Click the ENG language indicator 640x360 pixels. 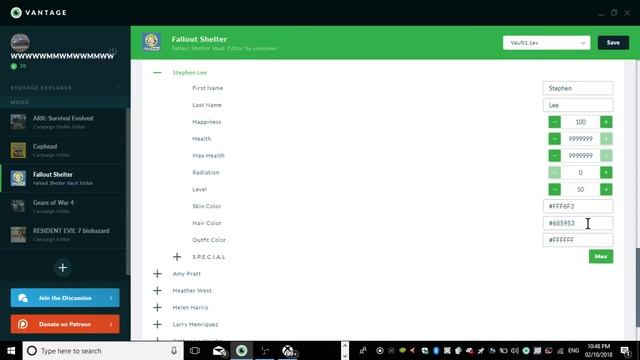[573, 351]
